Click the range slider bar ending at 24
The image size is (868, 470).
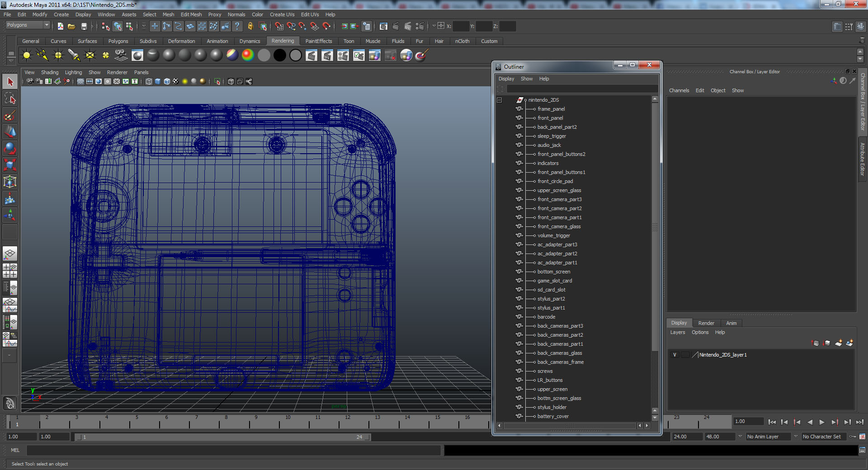(223, 437)
